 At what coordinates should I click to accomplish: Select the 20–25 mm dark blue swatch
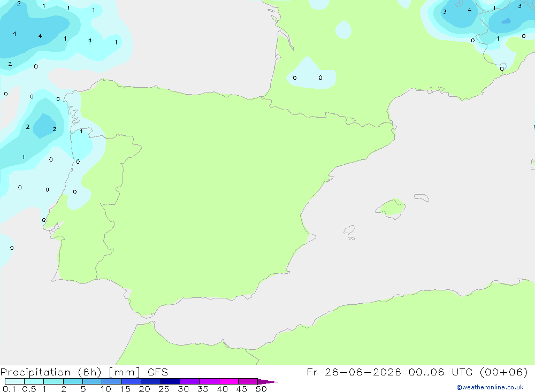click(151, 381)
